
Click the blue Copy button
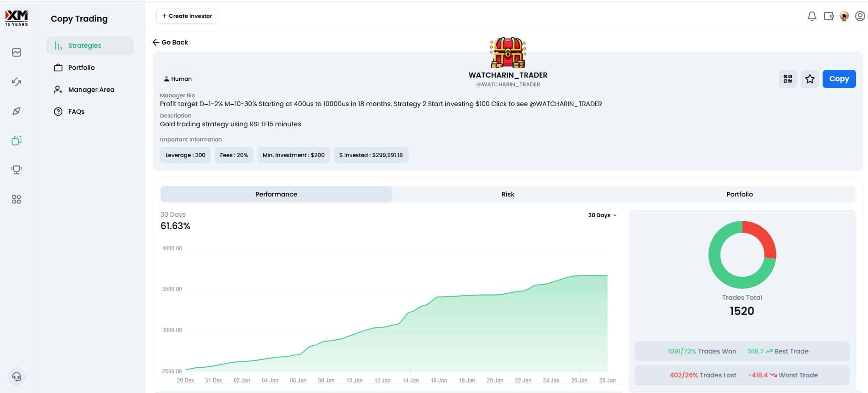[x=839, y=79]
